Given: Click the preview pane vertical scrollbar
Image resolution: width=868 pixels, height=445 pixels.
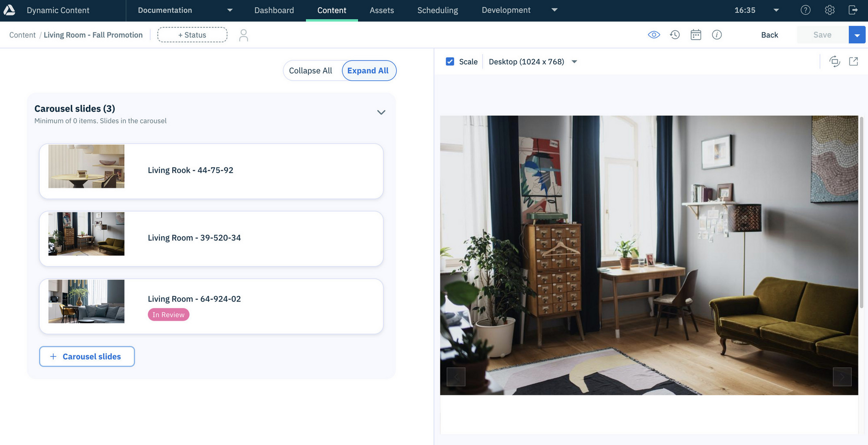Looking at the screenshot, I should (862, 212).
